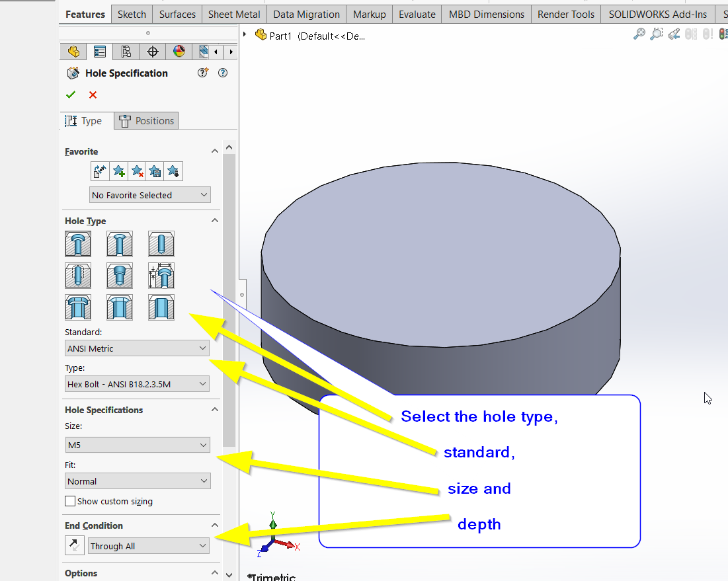Open the Standard dropdown showing ANSI Metric
Screen dimensions: 728x581
137,348
